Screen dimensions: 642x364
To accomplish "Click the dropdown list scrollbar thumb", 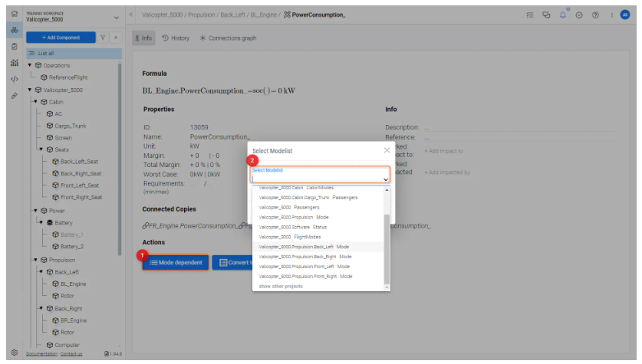I will tap(387, 248).
